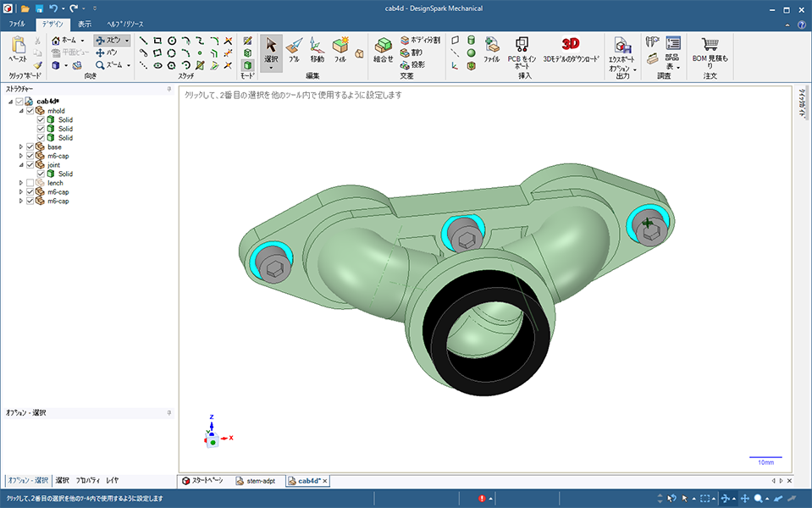Select the パン (Pan) view tool

pyautogui.click(x=107, y=52)
